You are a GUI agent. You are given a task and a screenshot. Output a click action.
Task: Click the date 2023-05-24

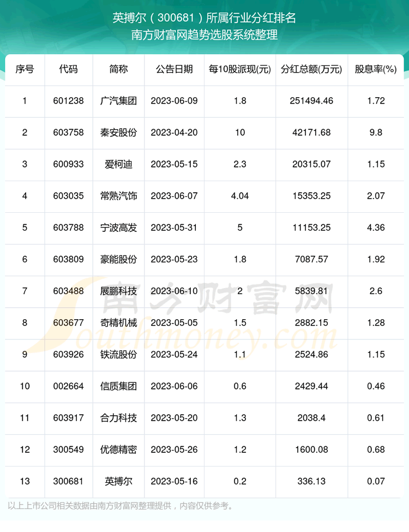(175, 354)
